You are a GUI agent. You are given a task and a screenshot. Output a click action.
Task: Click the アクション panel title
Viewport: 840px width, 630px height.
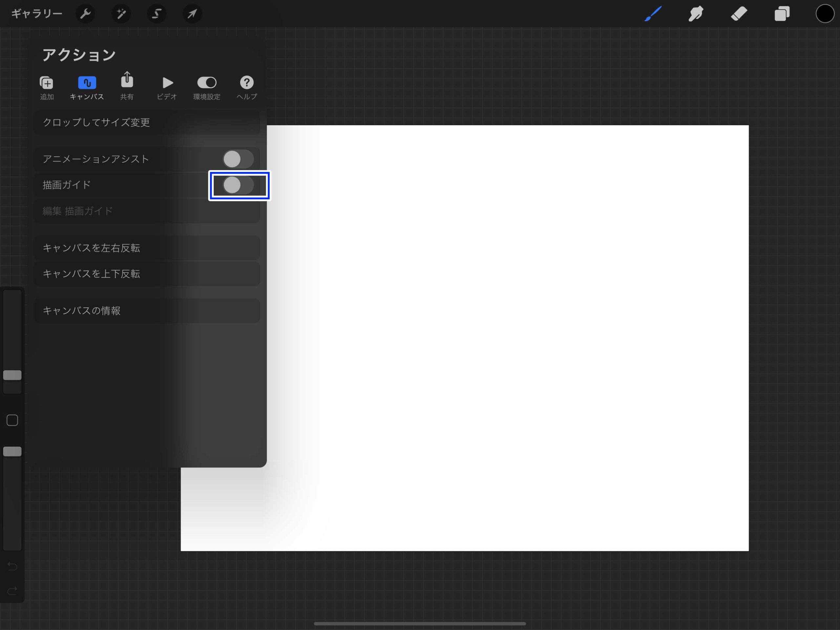click(x=79, y=55)
